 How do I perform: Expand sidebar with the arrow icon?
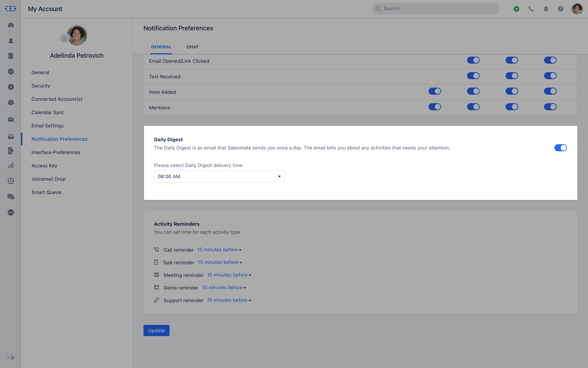point(10,358)
